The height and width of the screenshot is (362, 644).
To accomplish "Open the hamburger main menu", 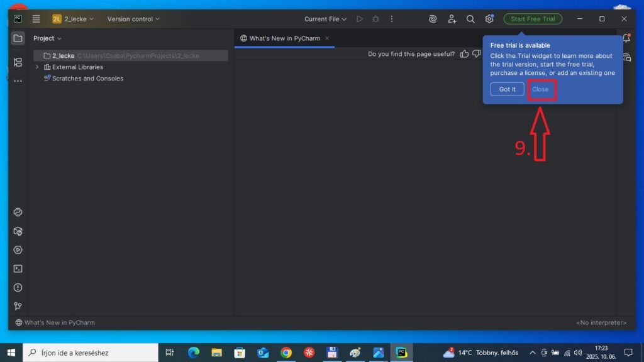I will [x=36, y=19].
